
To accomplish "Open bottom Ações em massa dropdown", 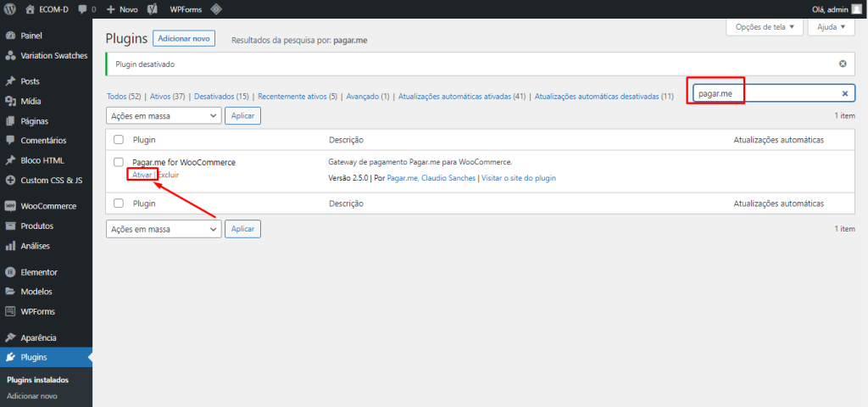I will pos(164,229).
